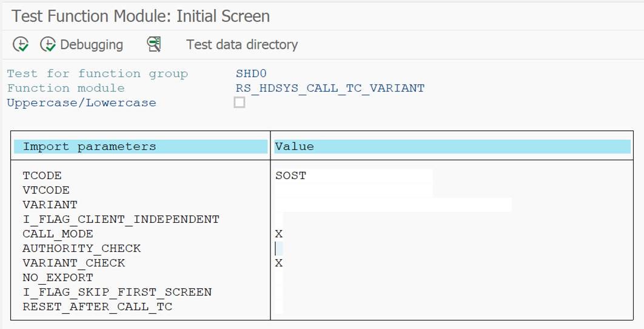Image resolution: width=644 pixels, height=329 pixels.
Task: Toggle the Uppercase/Lowercase checkbox
Action: coord(240,103)
